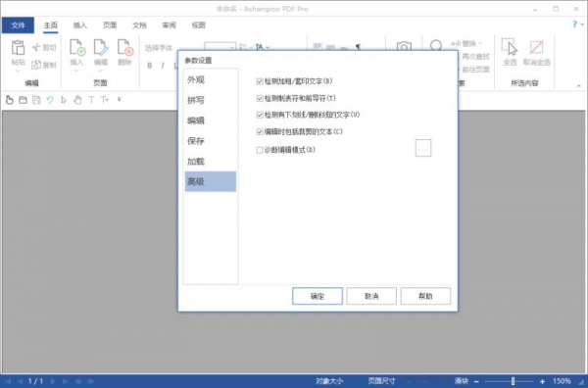Screen dimensions: 588x388
Task: Click the save diskette quick-access icon
Action: click(x=36, y=100)
